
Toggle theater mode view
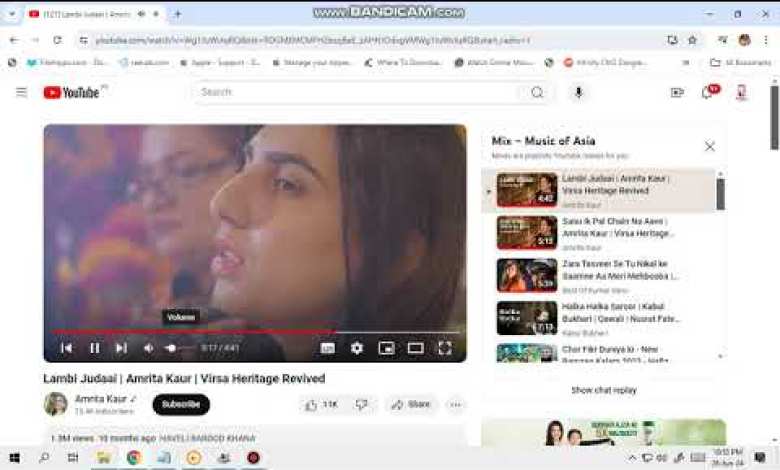click(x=415, y=348)
